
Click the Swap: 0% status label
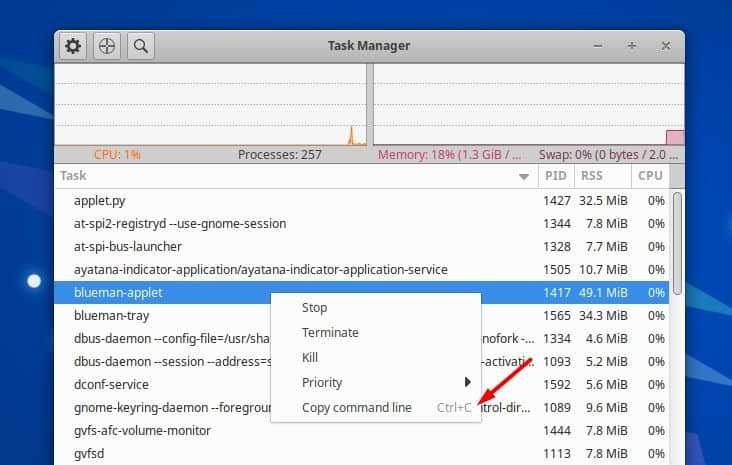tap(608, 155)
